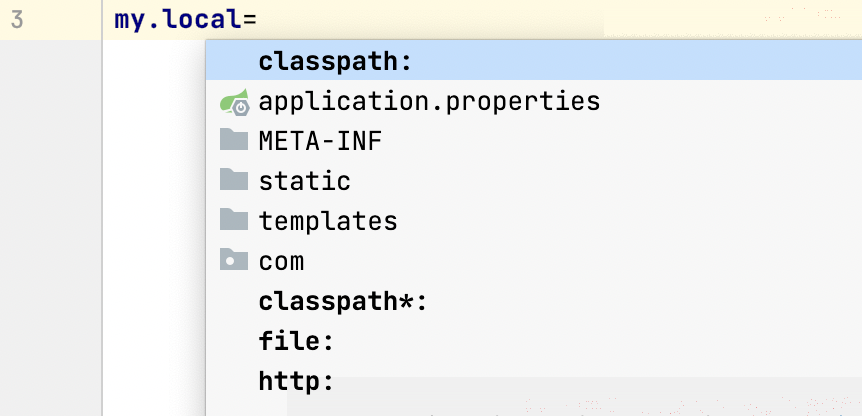This screenshot has height=416, width=862.
Task: Click line number 3 in the gutter
Action: click(x=17, y=20)
